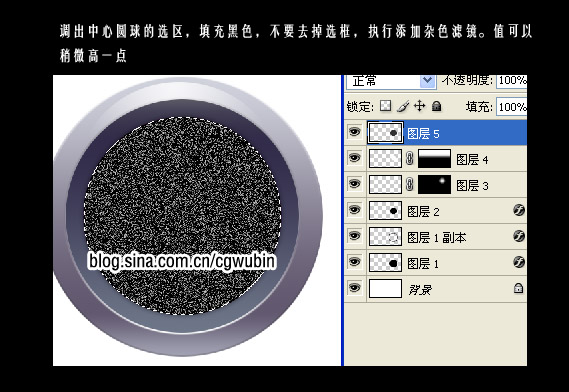Click the 不透明度 opacity value field
The image size is (569, 392).
click(512, 81)
